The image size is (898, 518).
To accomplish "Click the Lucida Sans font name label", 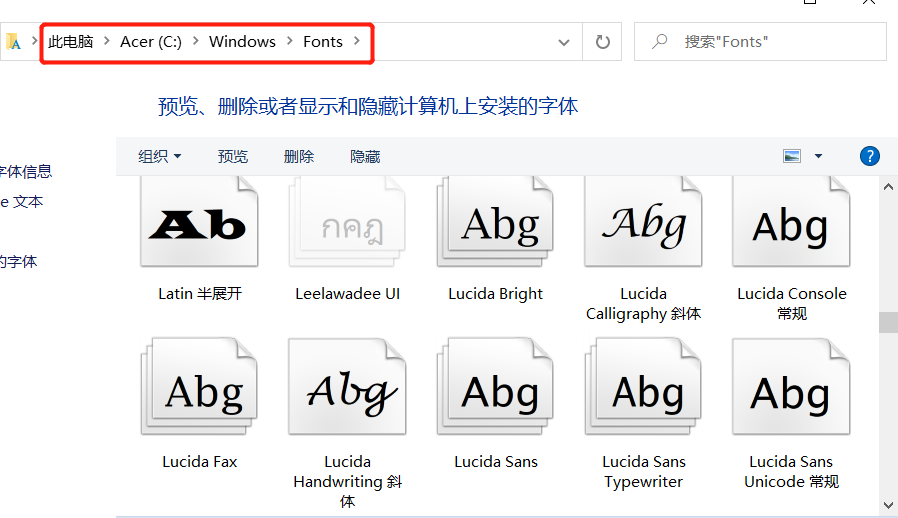I will (x=496, y=461).
